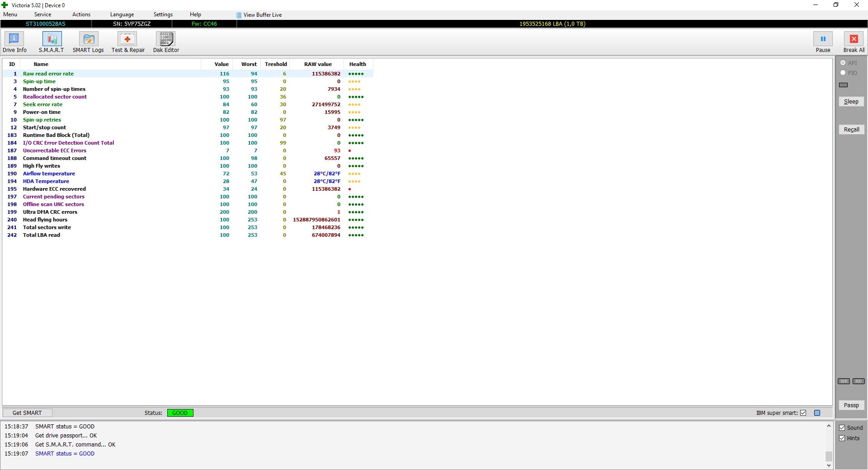Select the Power-on time row

(x=188, y=112)
